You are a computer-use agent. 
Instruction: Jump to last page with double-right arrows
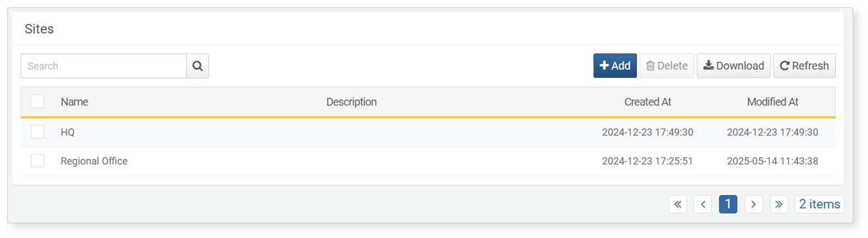779,204
